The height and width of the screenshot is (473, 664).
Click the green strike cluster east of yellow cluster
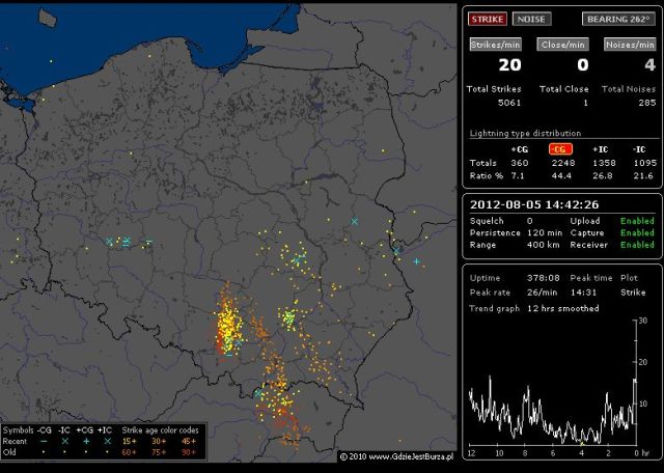(289, 316)
